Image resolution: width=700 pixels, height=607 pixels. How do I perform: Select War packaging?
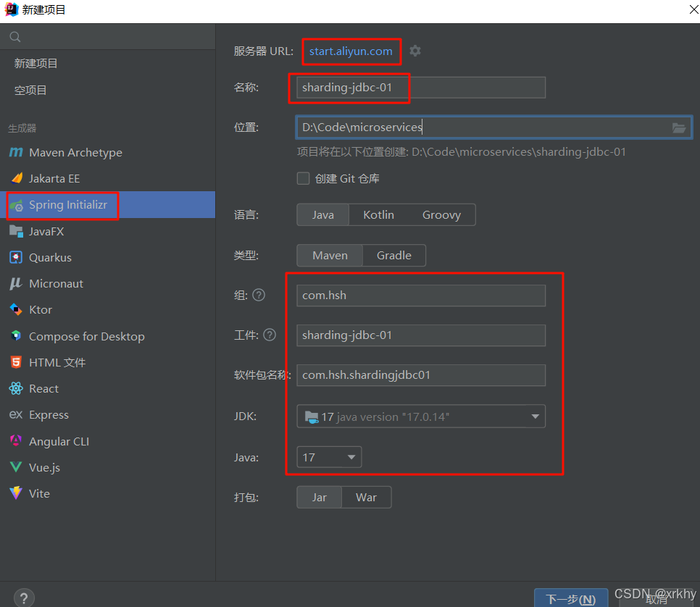(366, 497)
